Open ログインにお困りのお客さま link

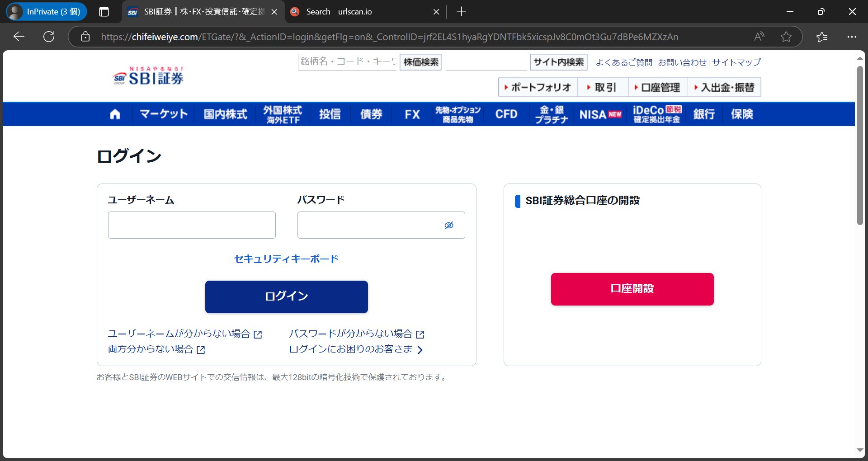click(356, 349)
